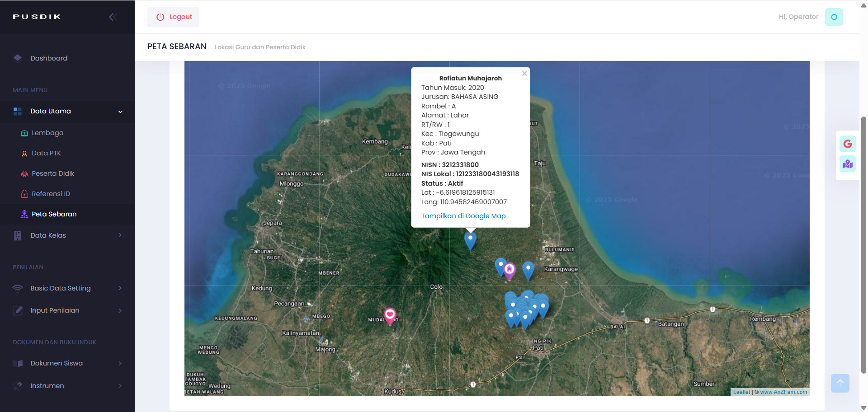The image size is (868, 412).
Task: Click the Leaflet attribution link
Action: 741,392
